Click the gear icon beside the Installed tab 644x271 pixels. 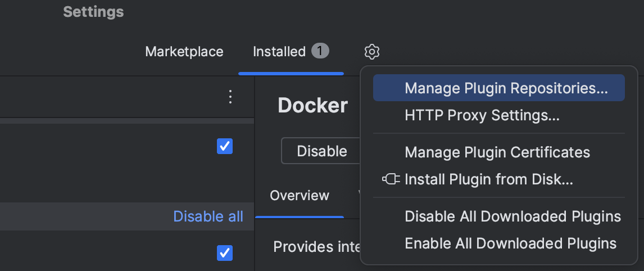[x=371, y=52]
